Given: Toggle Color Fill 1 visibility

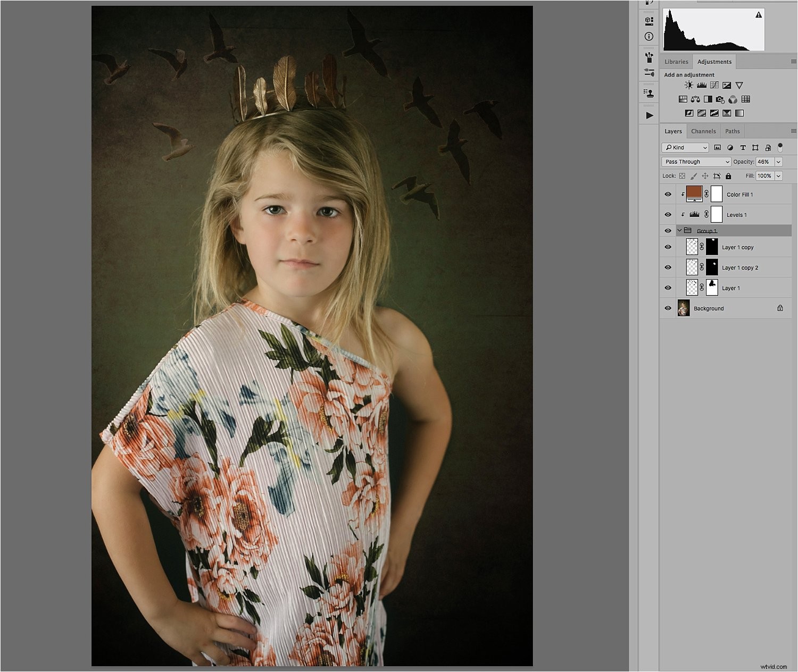Looking at the screenshot, I should [668, 194].
